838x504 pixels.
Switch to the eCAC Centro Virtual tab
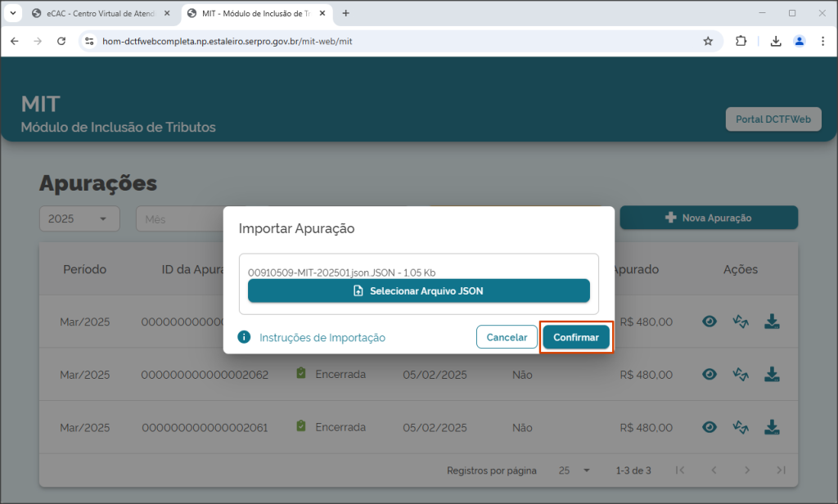point(101,13)
